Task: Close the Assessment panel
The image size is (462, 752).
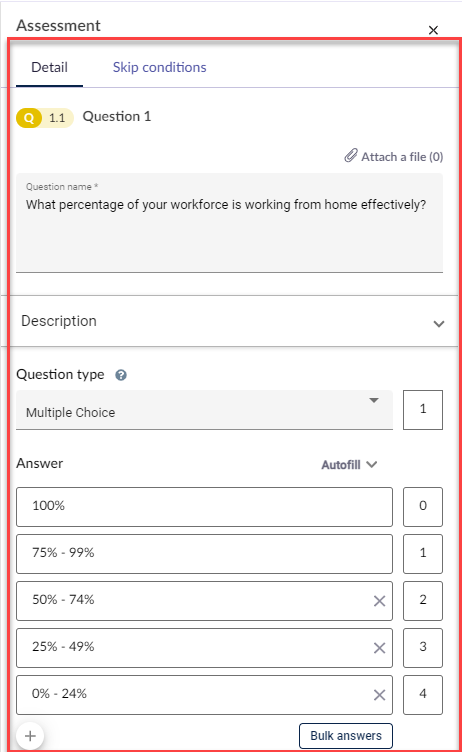Action: [x=433, y=30]
